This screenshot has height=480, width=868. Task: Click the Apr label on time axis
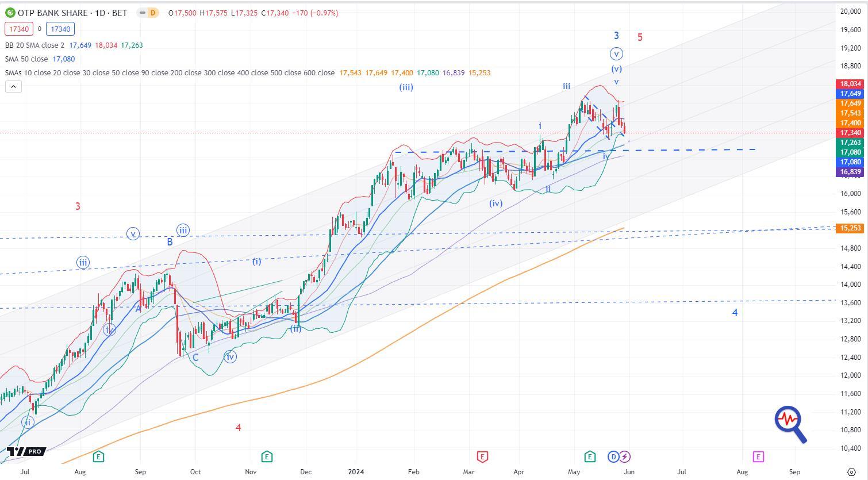pyautogui.click(x=519, y=472)
